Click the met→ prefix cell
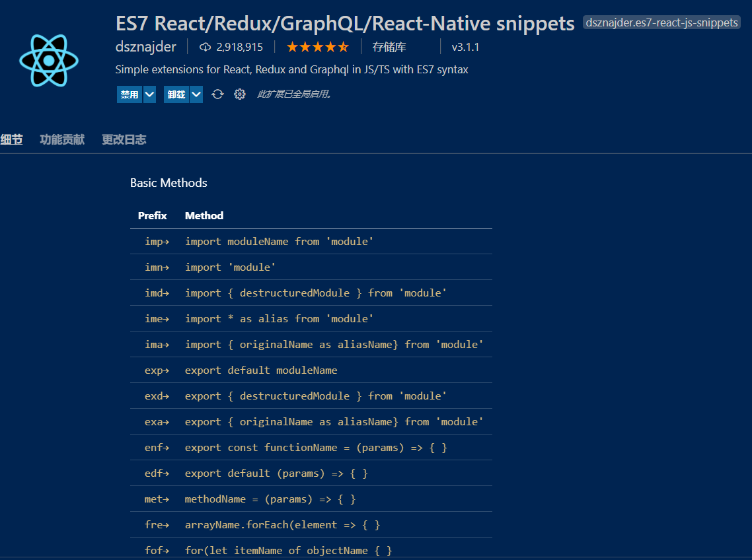 (x=157, y=499)
